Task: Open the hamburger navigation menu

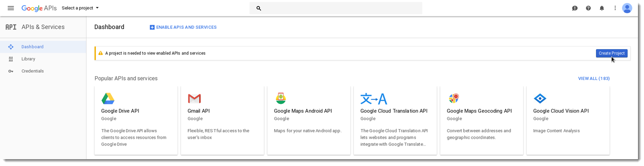Action: point(11,8)
